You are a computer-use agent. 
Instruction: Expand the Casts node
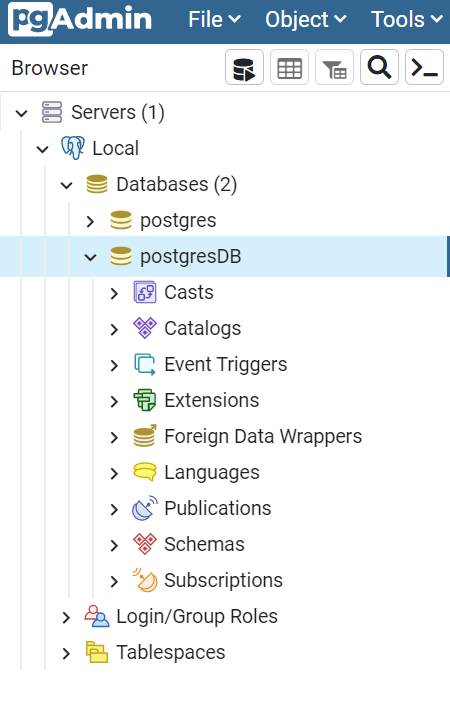click(x=114, y=293)
